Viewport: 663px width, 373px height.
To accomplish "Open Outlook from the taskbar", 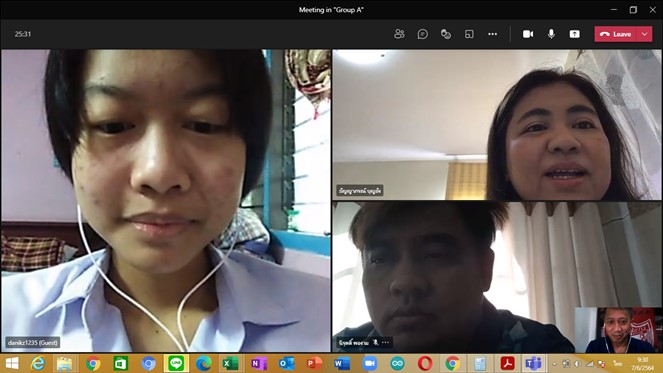I will pos(286,363).
